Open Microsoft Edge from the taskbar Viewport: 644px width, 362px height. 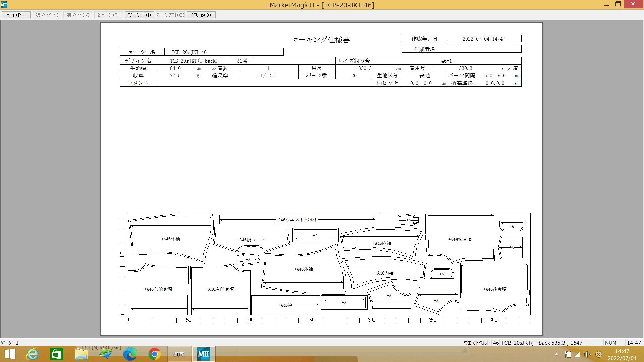[x=130, y=354]
